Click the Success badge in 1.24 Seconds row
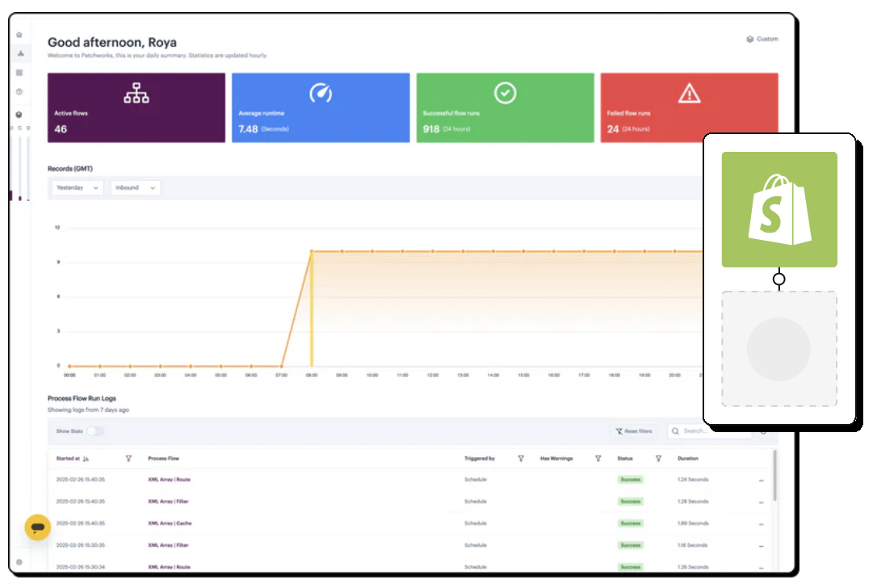The image size is (877, 588). [631, 480]
